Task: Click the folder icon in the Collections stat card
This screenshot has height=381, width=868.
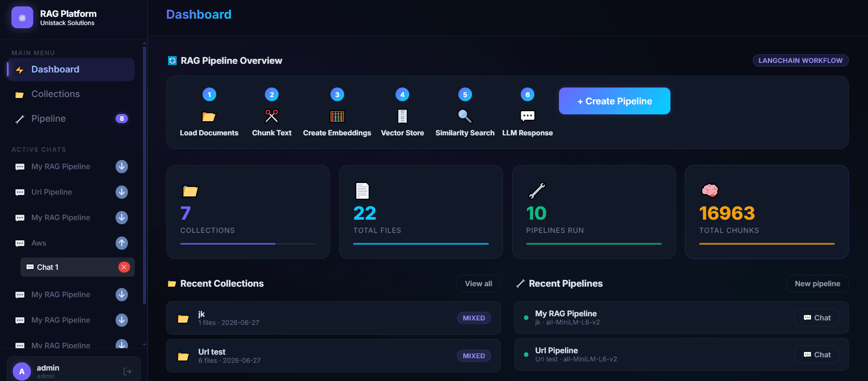Action: [x=190, y=191]
